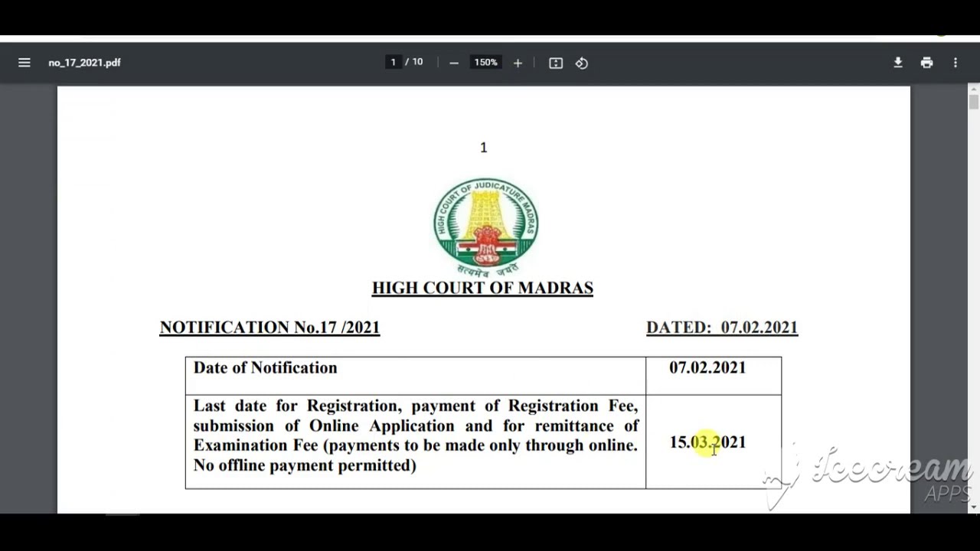The width and height of the screenshot is (980, 551).
Task: Download the PDF file
Action: 898,63
